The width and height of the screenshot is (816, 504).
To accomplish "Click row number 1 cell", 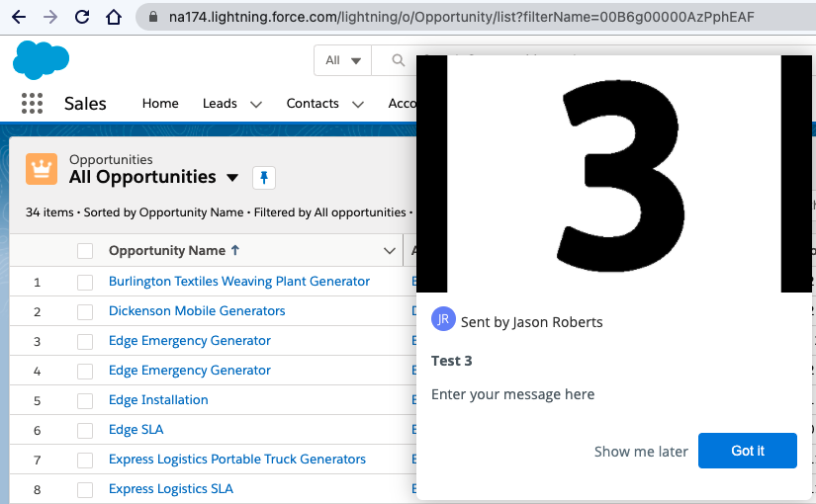I will click(37, 282).
